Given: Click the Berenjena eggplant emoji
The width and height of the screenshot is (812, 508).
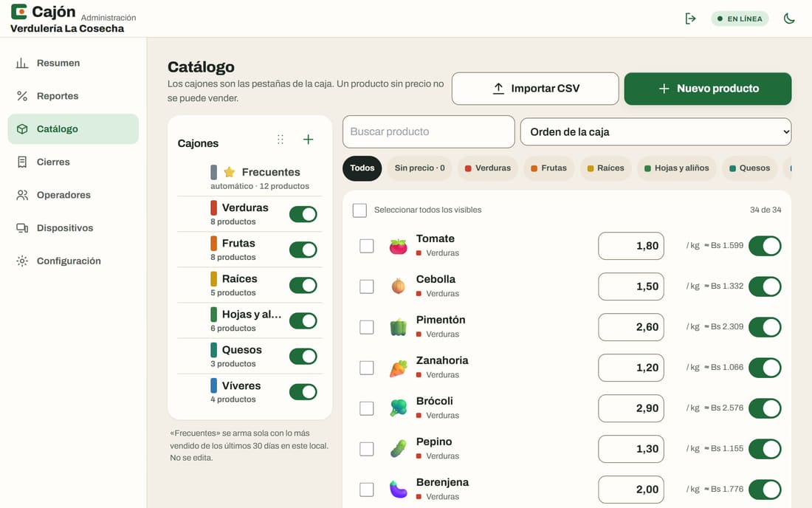Looking at the screenshot, I should pos(398,490).
